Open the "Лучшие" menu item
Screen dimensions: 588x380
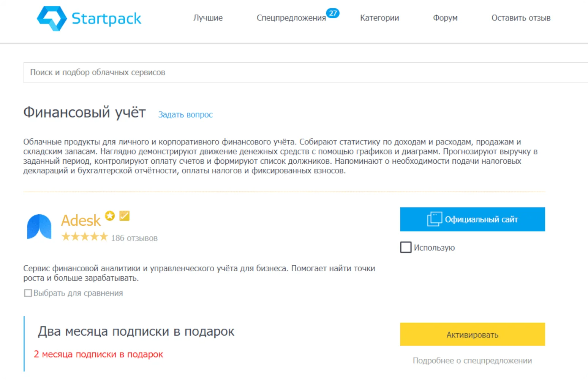[x=208, y=18]
